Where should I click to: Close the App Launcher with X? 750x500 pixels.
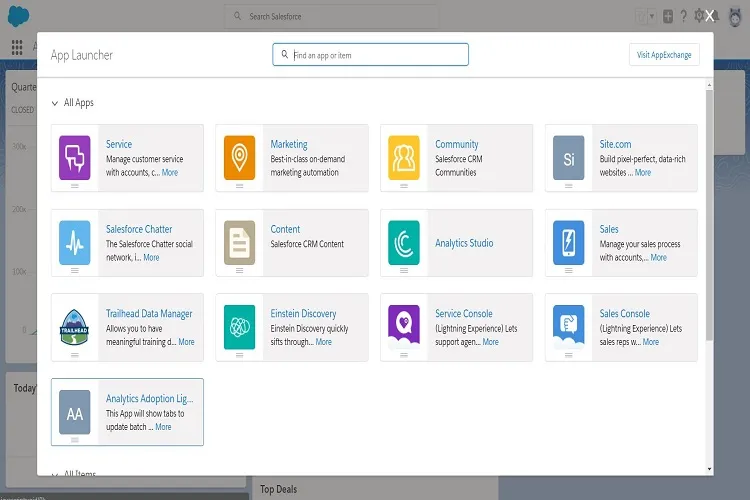(710, 16)
